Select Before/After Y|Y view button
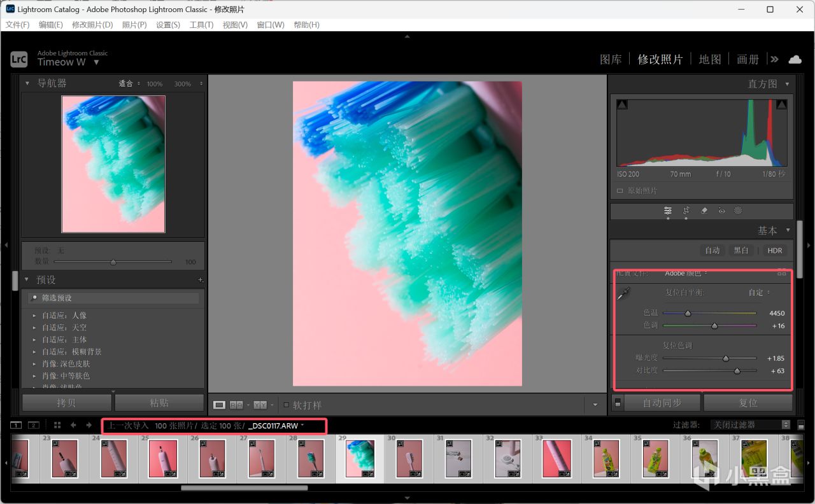This screenshot has height=504, width=815. point(260,405)
